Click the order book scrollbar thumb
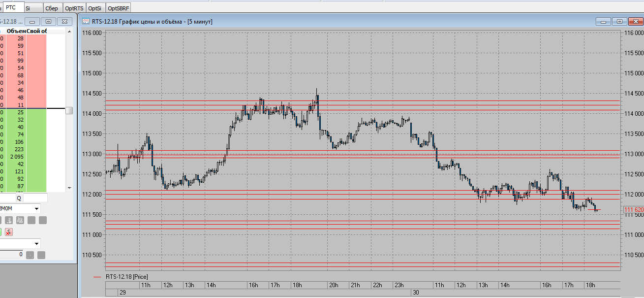Image resolution: width=644 pixels, height=298 pixels. click(x=69, y=110)
